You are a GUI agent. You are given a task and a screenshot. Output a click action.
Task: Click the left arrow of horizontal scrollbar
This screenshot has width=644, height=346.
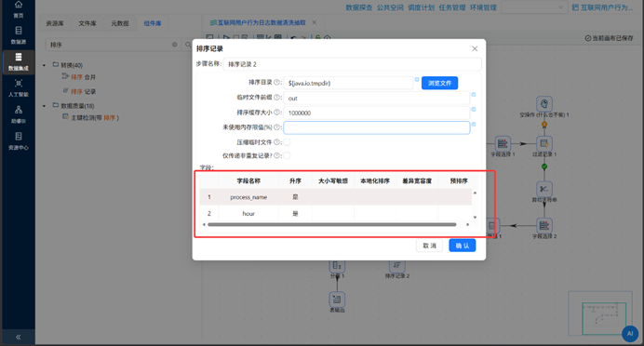[204, 224]
